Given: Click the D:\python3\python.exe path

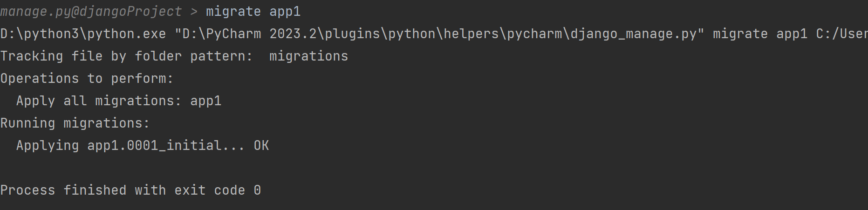Looking at the screenshot, I should tap(83, 34).
